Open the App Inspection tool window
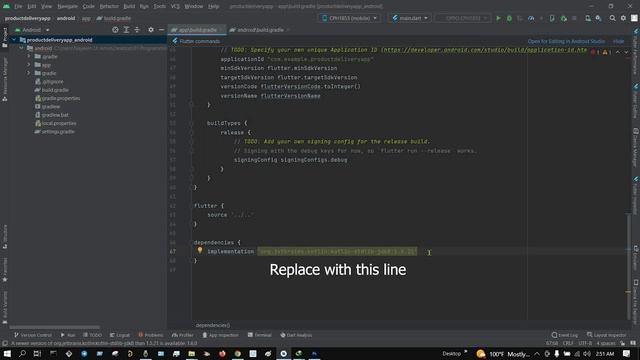640x360 pixels. point(220,335)
